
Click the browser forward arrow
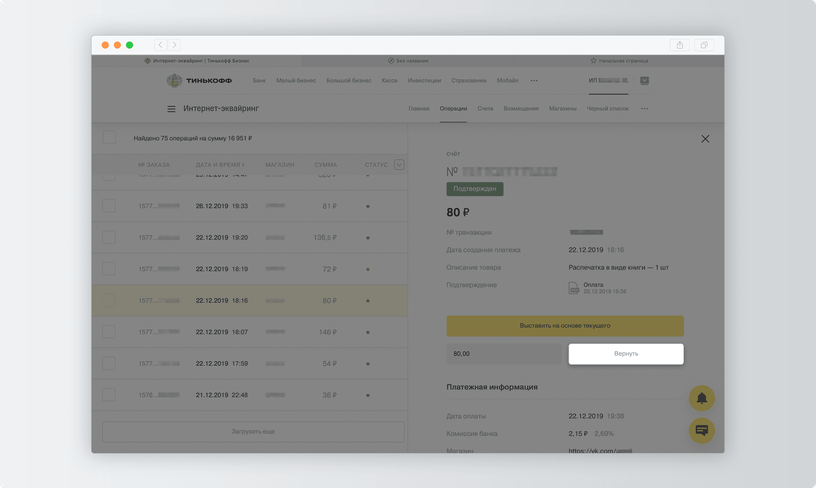[174, 45]
